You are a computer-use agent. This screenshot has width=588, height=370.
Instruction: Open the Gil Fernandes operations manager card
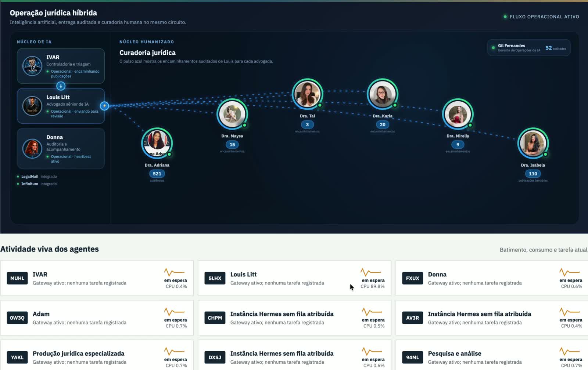click(x=529, y=48)
